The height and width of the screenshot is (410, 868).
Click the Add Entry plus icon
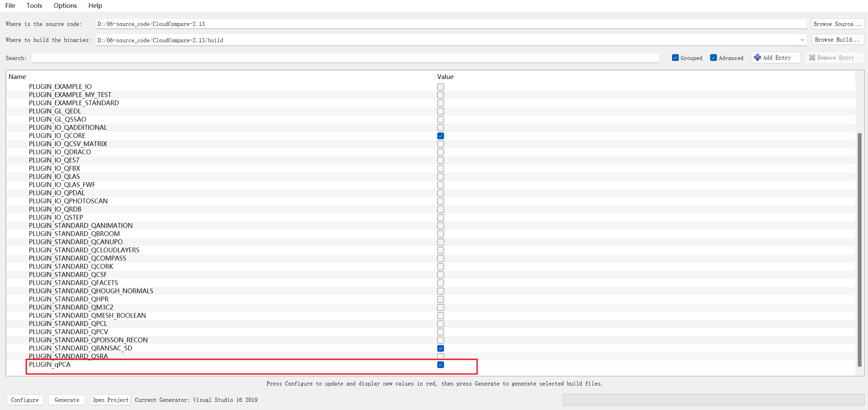coord(757,58)
